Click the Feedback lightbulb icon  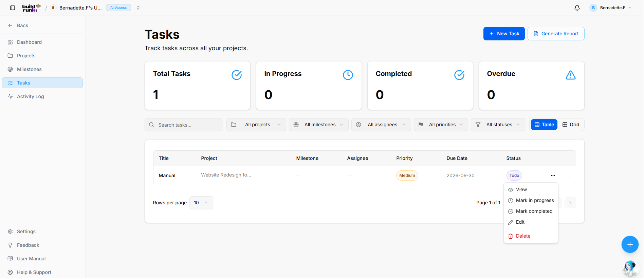click(x=10, y=245)
